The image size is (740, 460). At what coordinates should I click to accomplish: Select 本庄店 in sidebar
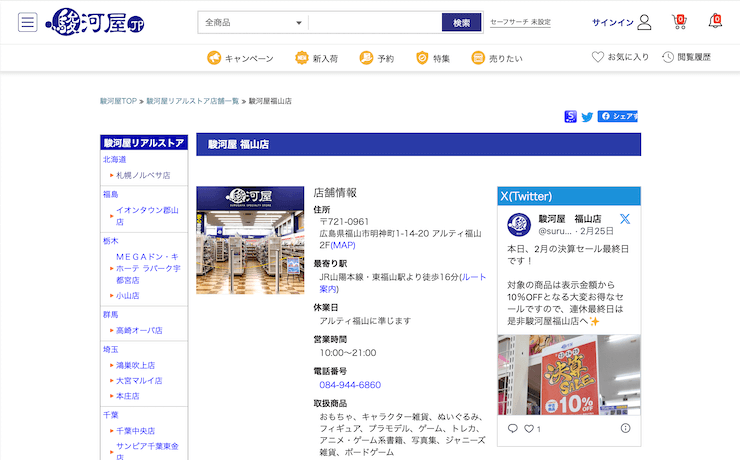[x=127, y=396]
